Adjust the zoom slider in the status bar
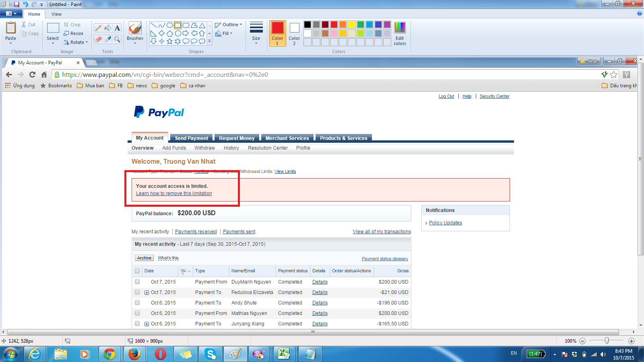This screenshot has height=362, width=644. (607, 341)
